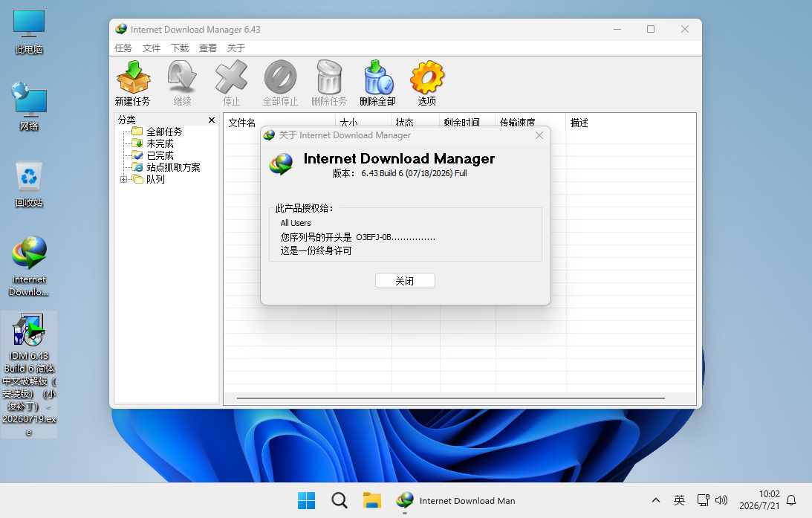This screenshot has height=518, width=812.
Task: Click the 停止 stop toolbar icon
Action: pos(231,83)
